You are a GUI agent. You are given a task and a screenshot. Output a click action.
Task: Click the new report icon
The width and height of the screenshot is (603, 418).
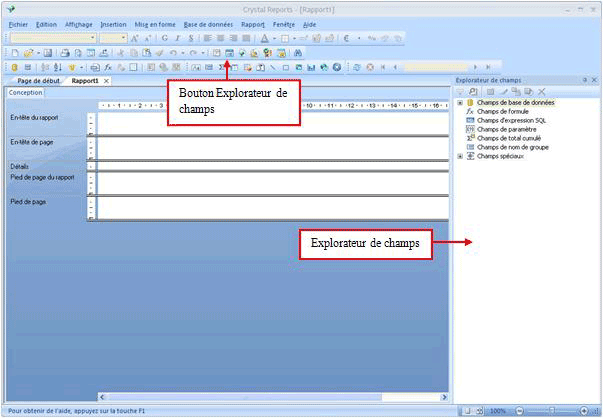(14, 52)
